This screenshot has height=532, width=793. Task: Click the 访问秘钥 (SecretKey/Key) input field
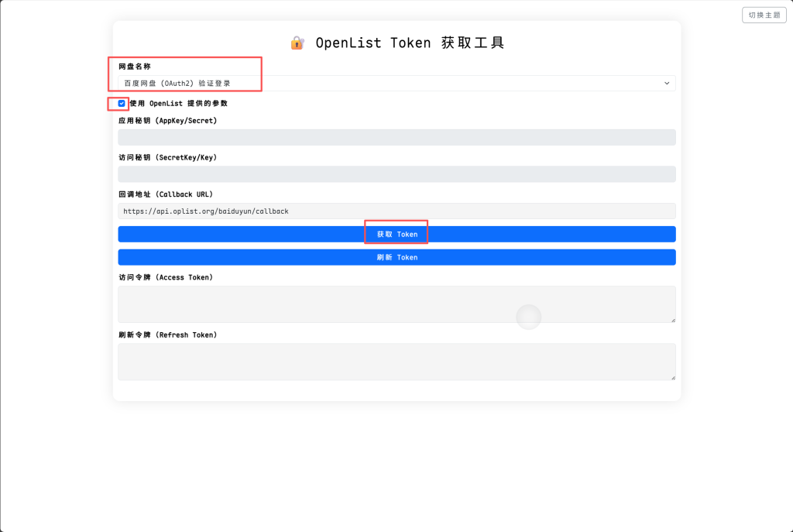(396, 174)
